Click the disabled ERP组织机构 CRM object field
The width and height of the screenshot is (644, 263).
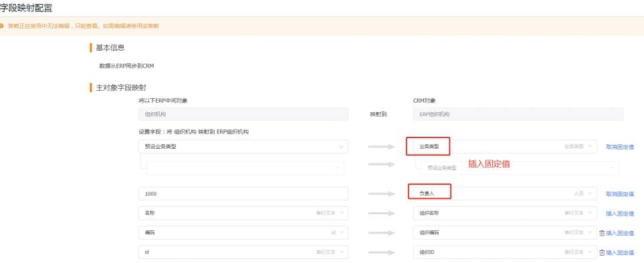[x=518, y=114]
